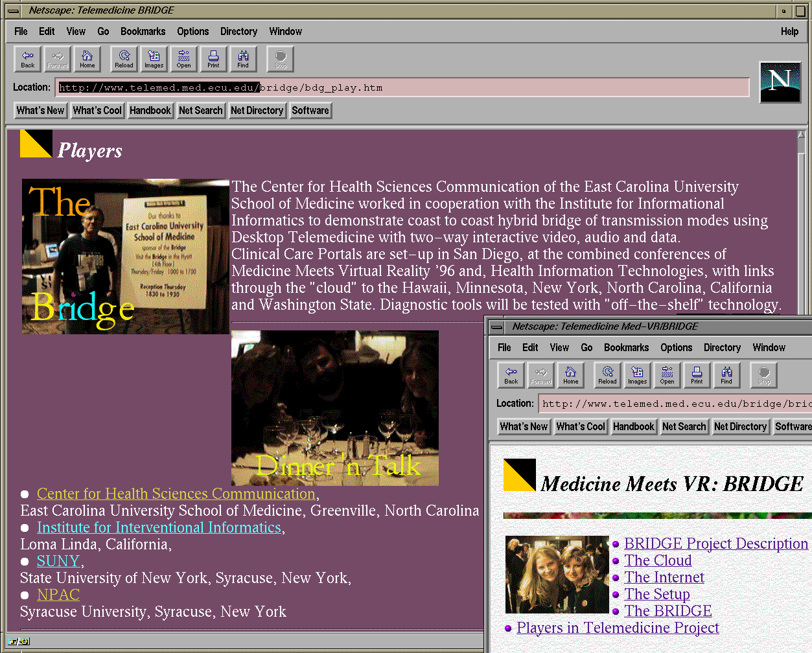Open File menu in Telemedicine BRIDGE window
The width and height of the screenshot is (812, 653).
[21, 31]
